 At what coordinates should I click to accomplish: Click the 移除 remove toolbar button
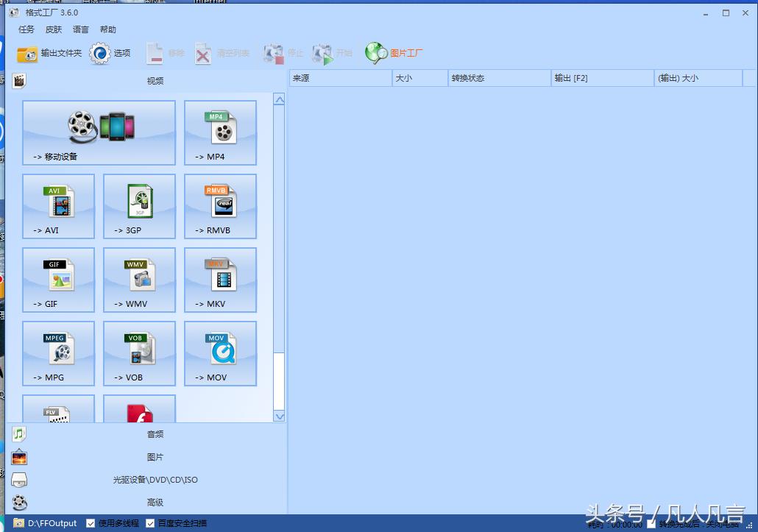click(166, 53)
